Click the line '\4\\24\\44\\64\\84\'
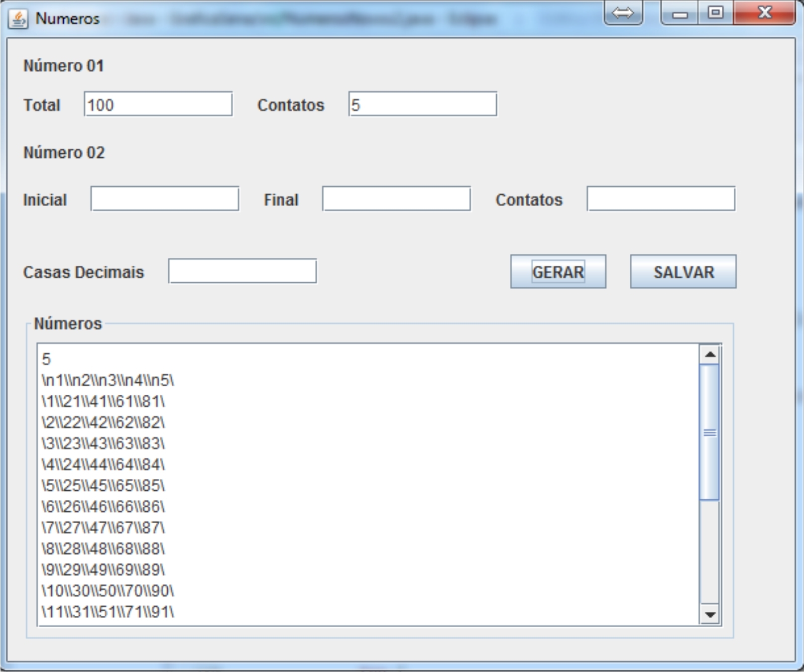This screenshot has width=804, height=672. 103,464
